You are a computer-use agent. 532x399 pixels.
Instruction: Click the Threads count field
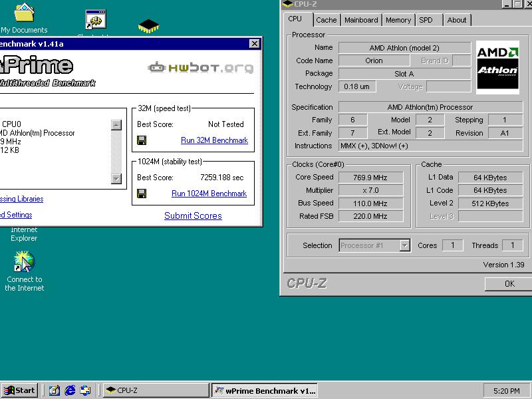[512, 245]
